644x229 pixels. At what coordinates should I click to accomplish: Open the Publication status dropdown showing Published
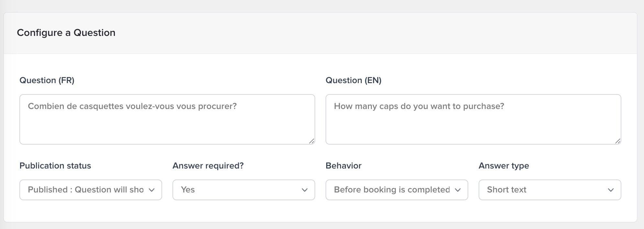[86, 190]
